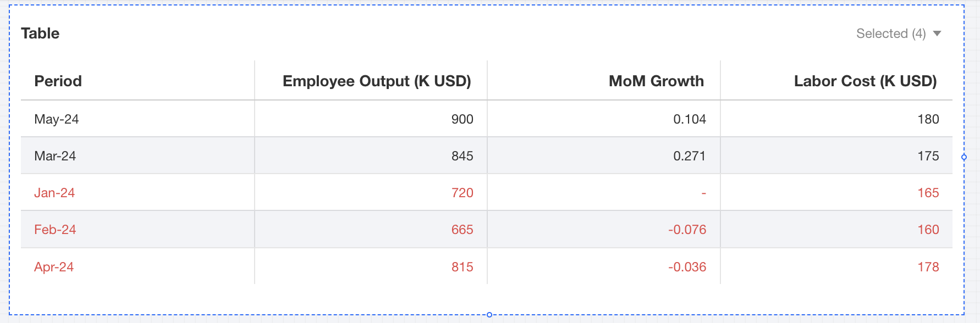The height and width of the screenshot is (323, 980).
Task: Click the dropdown arrow beside Selected (4)
Action: click(938, 34)
